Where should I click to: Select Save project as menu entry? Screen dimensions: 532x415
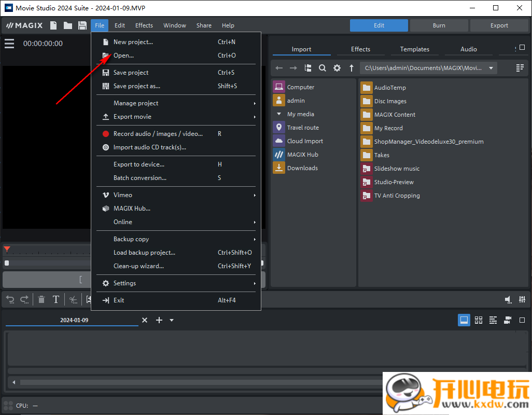176,86
